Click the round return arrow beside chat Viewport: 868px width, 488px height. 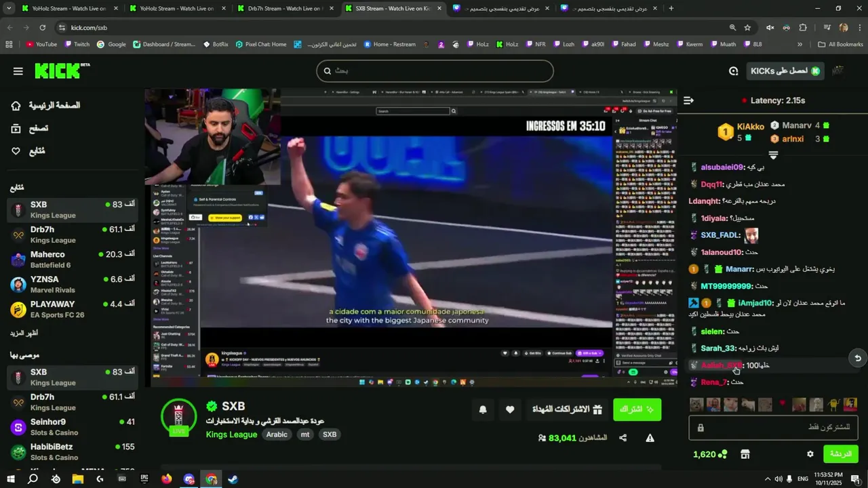[x=858, y=358]
